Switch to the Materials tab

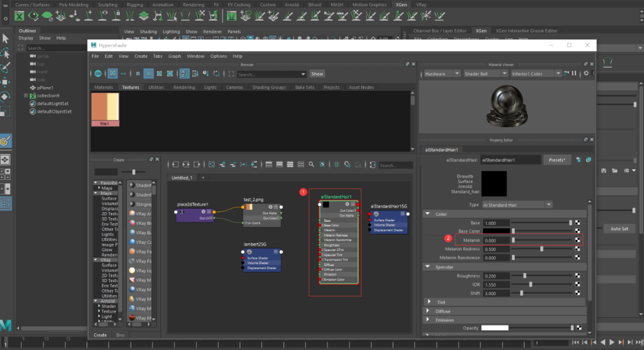pos(104,88)
